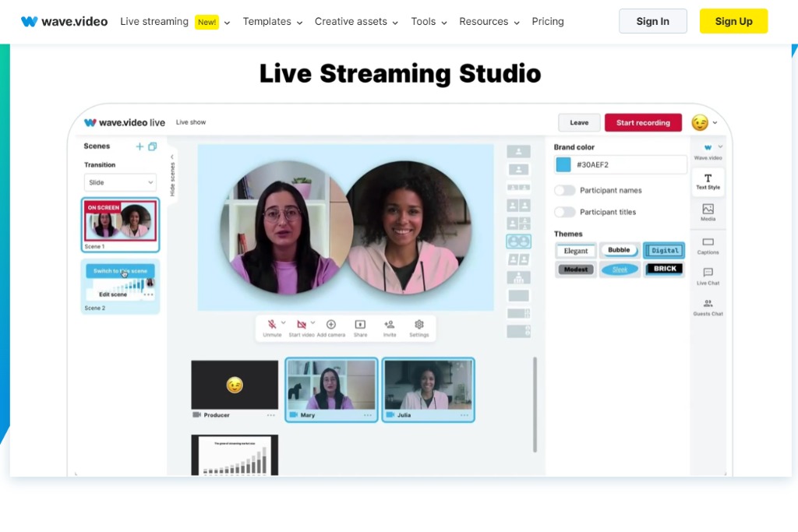Enable the Participant names toggle

pyautogui.click(x=565, y=190)
